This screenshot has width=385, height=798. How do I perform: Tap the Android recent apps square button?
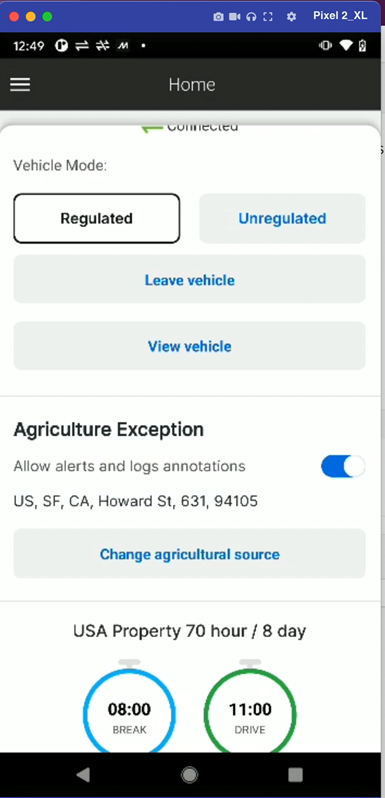(x=295, y=775)
